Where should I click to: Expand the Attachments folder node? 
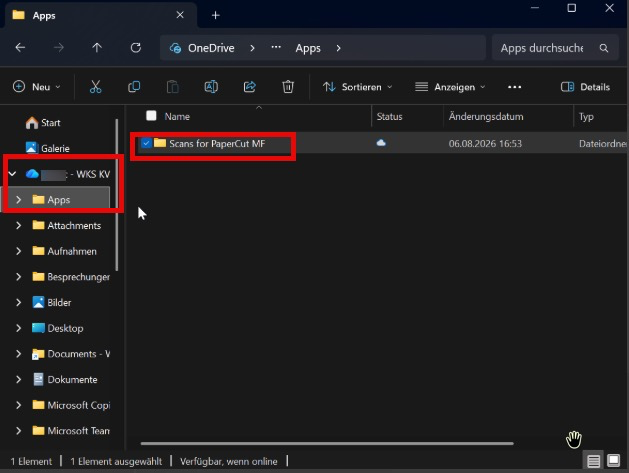pyautogui.click(x=18, y=225)
